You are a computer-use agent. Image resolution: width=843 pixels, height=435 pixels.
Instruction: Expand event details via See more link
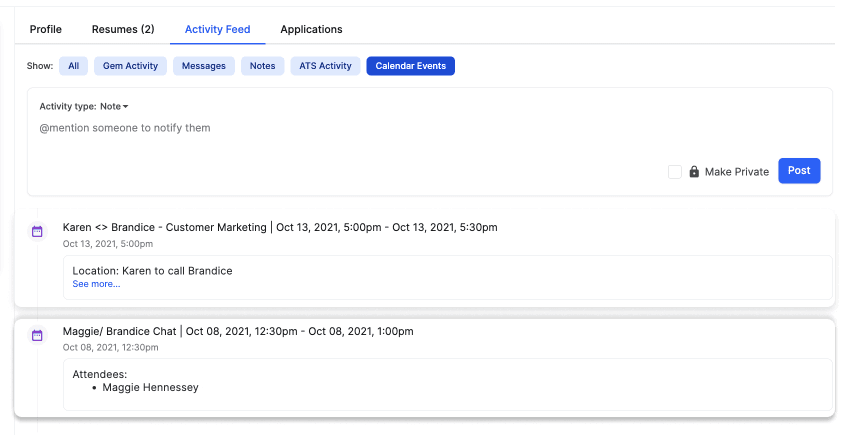click(96, 284)
